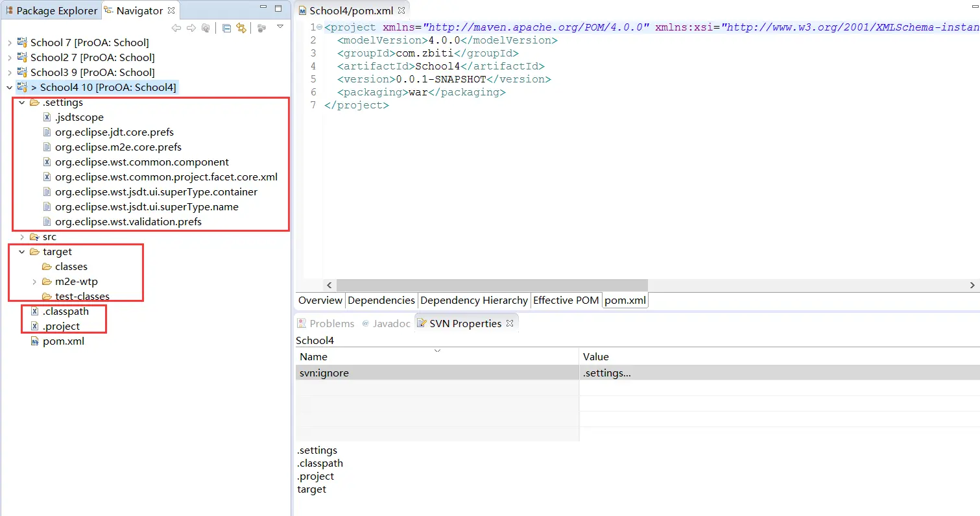The image size is (980, 516).
Task: Expand the m2e-wtp folder
Action: click(x=34, y=282)
